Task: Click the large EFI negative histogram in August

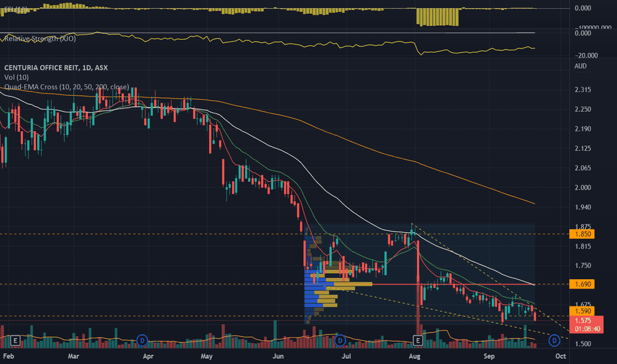Action: 438,17
